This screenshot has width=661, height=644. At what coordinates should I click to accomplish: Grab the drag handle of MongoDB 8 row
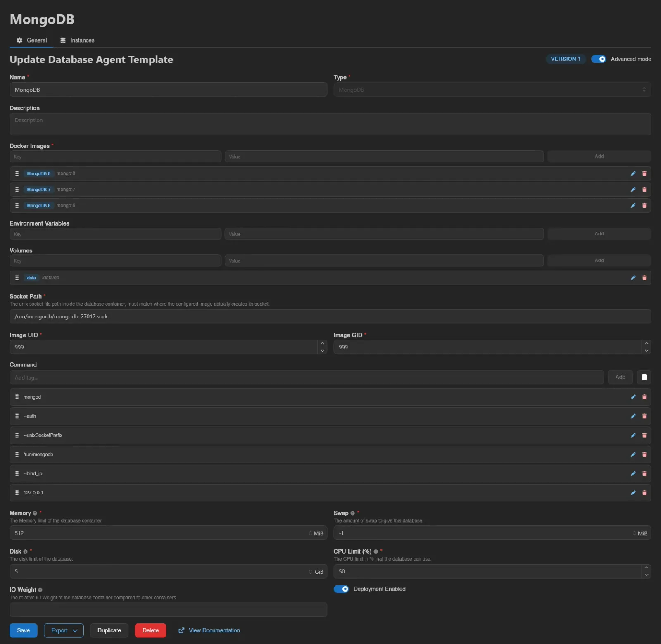click(17, 173)
